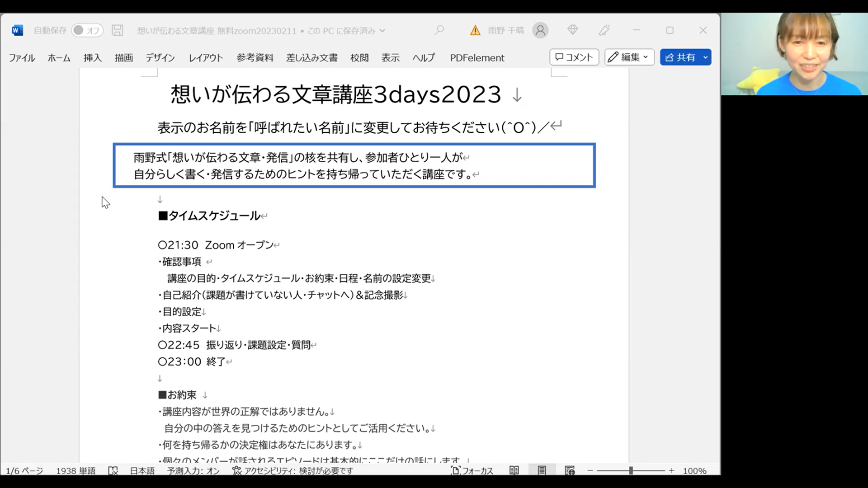Click the zoom slider handle
The width and height of the screenshot is (868, 488).
[x=631, y=470]
